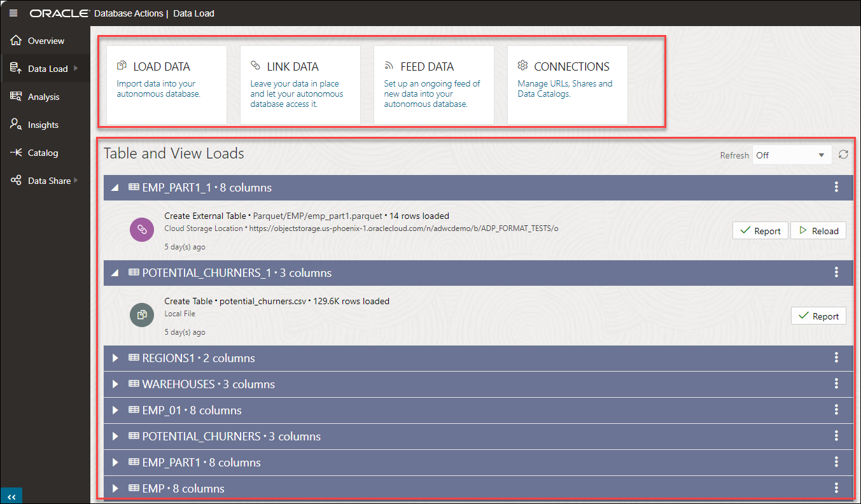This screenshot has height=504, width=861.
Task: Open actions menu for EMP_PART1 row
Action: point(836,462)
